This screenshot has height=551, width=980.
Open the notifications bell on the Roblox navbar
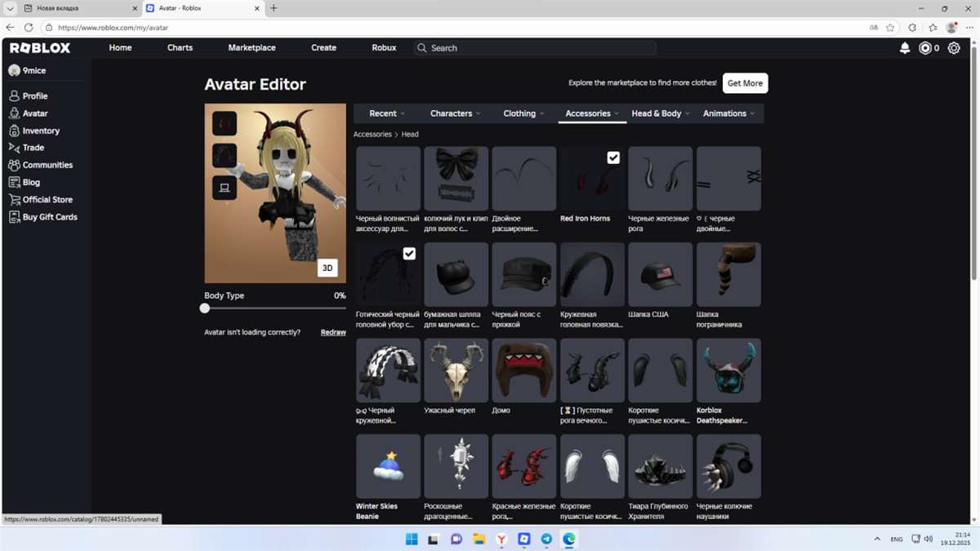(904, 47)
